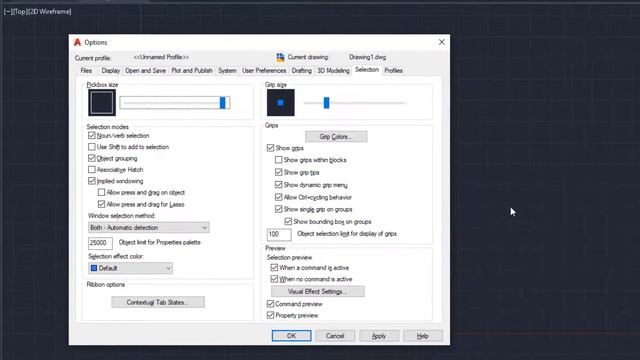Open Selection effect color dropdown
The image size is (640, 360).
pos(130,268)
